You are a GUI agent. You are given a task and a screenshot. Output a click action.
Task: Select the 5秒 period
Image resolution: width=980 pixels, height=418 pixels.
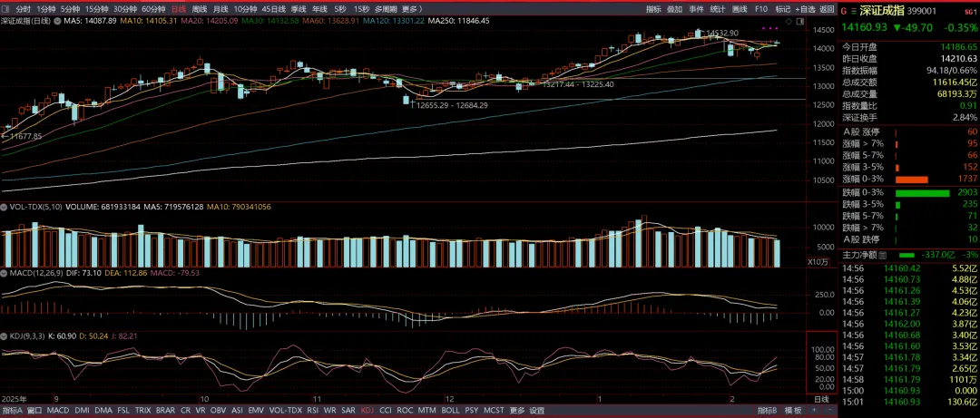point(340,9)
